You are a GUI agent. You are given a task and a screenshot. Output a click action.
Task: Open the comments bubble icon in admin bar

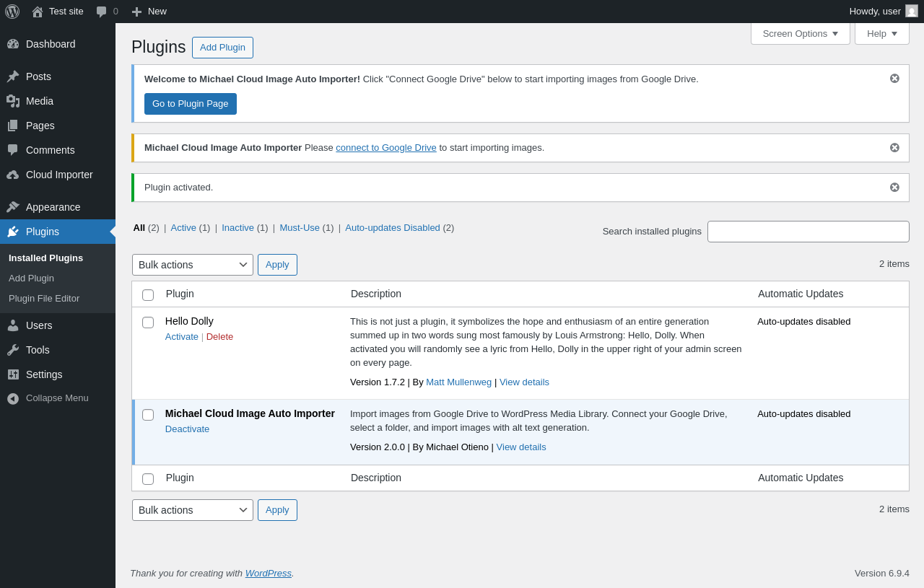click(x=102, y=12)
